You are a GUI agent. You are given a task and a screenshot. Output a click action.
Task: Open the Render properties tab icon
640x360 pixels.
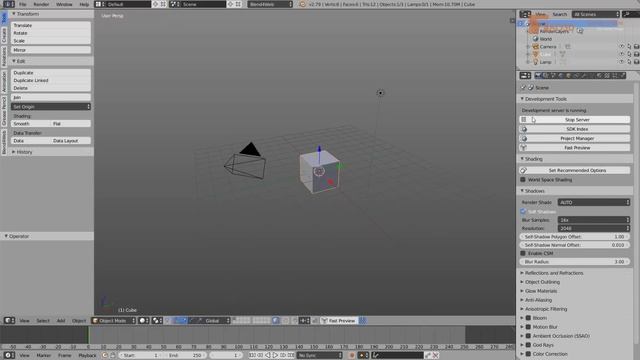[538, 76]
